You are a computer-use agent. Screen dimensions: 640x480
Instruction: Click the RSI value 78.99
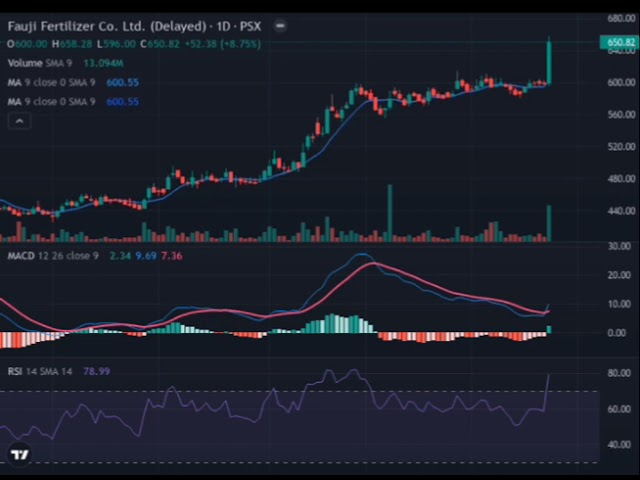click(x=97, y=371)
